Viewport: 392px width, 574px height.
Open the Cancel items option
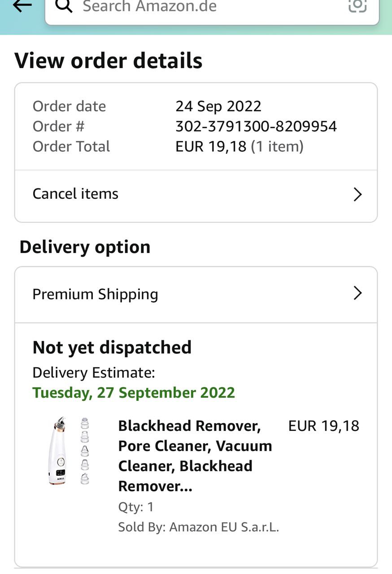pos(75,194)
